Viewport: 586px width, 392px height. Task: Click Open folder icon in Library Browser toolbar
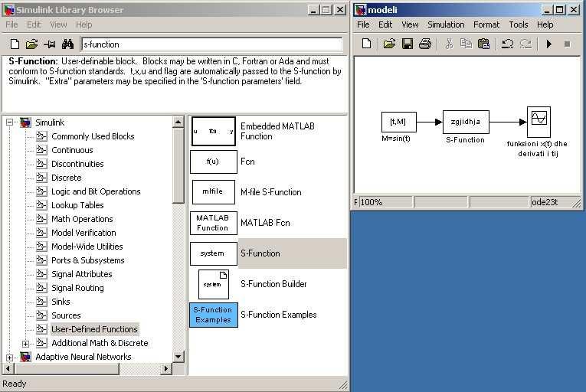click(x=31, y=44)
